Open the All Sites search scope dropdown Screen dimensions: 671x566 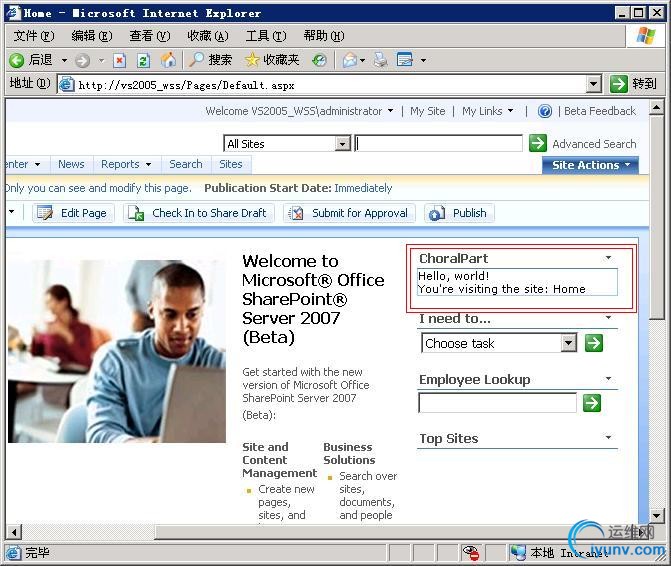click(x=343, y=144)
